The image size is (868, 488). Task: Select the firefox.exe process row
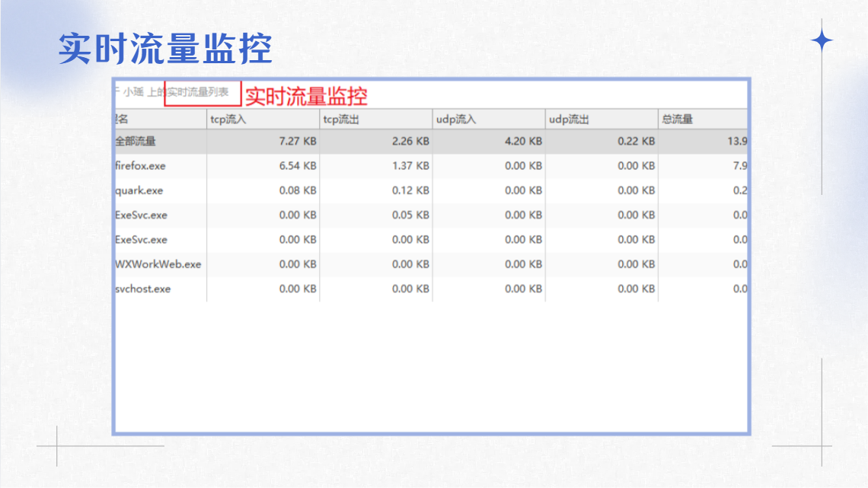tap(431, 165)
